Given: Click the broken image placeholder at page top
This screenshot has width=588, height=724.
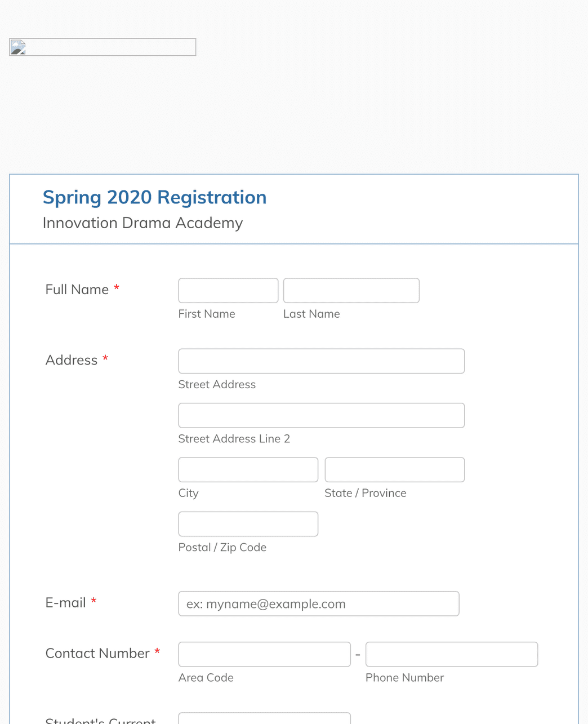Looking at the screenshot, I should point(102,47).
